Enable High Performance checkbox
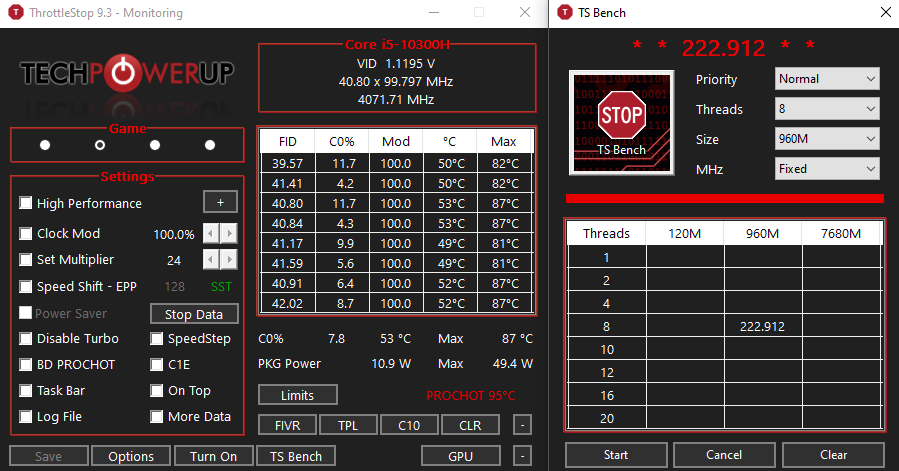 click(25, 203)
